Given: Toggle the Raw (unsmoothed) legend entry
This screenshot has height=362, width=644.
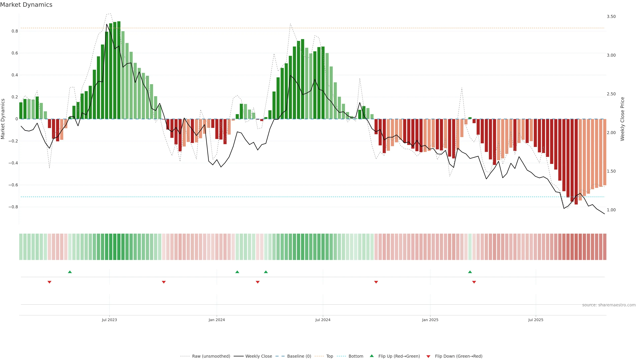Looking at the screenshot, I should (x=211, y=356).
